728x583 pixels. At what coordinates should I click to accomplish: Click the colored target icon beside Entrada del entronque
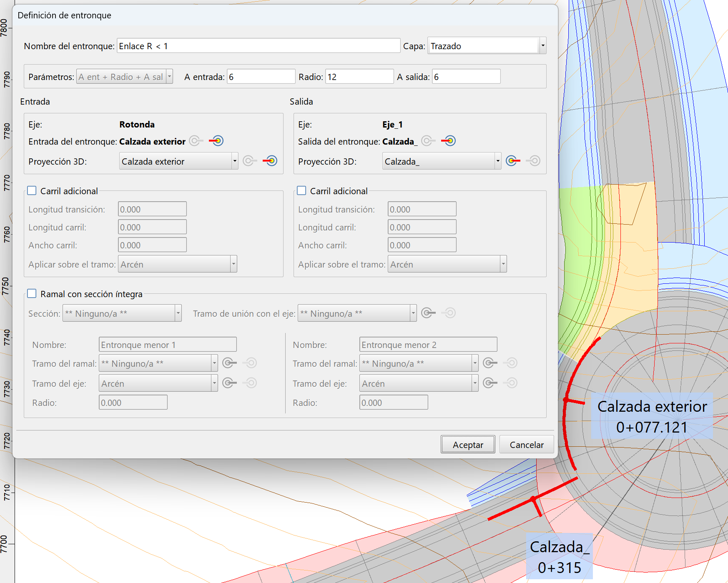click(x=216, y=141)
